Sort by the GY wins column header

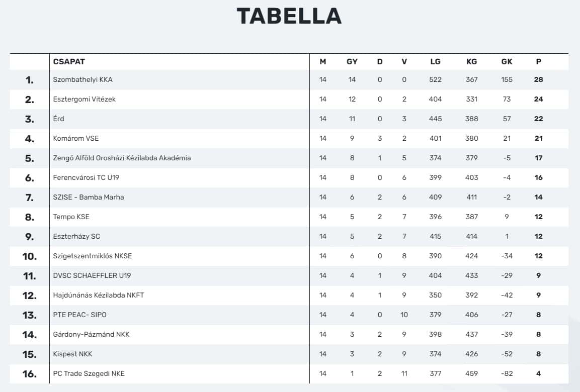tap(352, 62)
